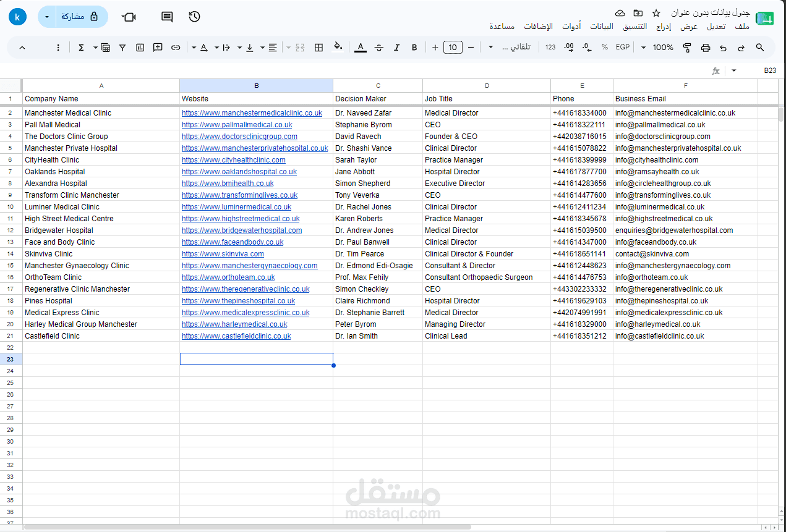
Task: Format selection as percent
Action: (x=604, y=48)
